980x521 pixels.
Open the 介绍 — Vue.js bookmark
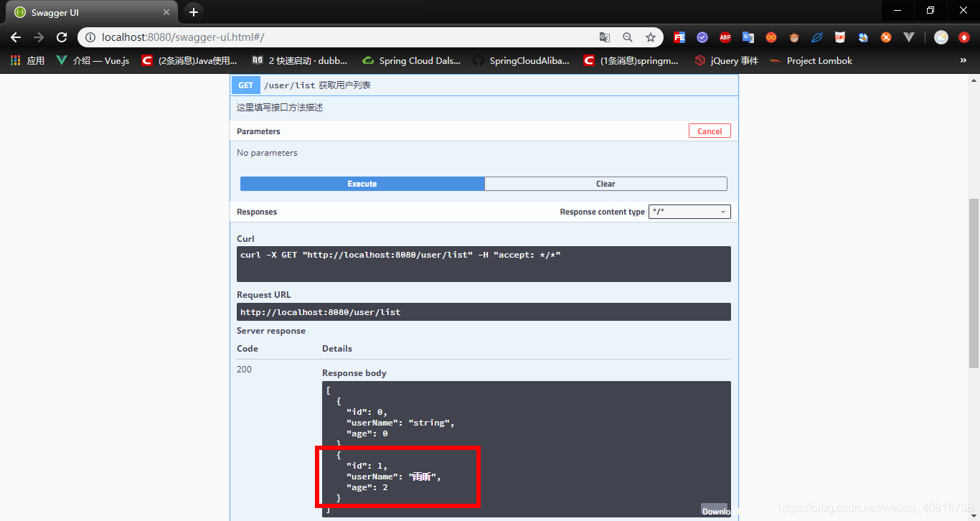[93, 61]
